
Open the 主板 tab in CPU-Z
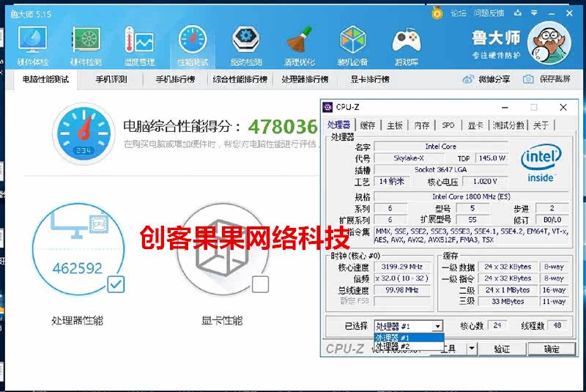click(394, 125)
